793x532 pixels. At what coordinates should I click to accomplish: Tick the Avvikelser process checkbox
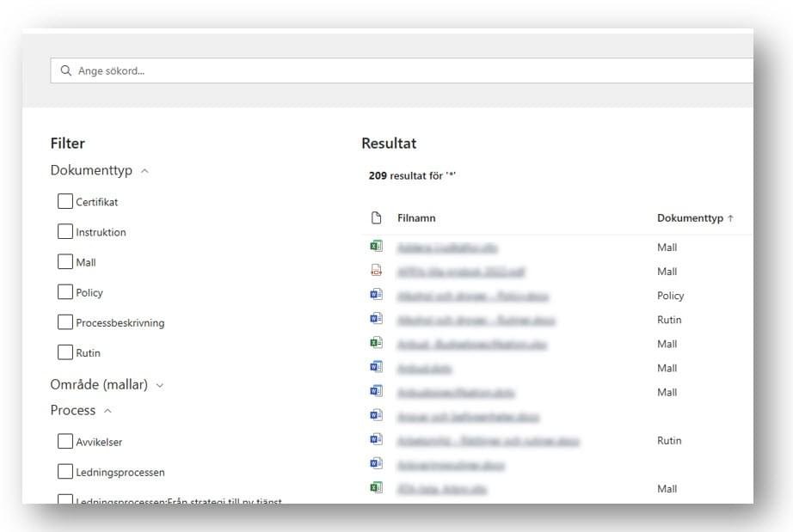(65, 442)
